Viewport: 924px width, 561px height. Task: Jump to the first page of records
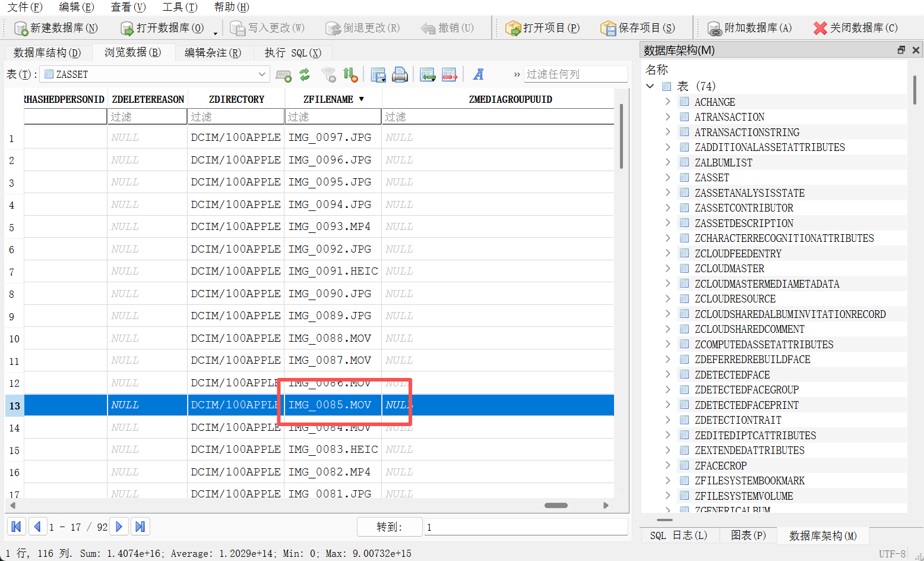16,527
